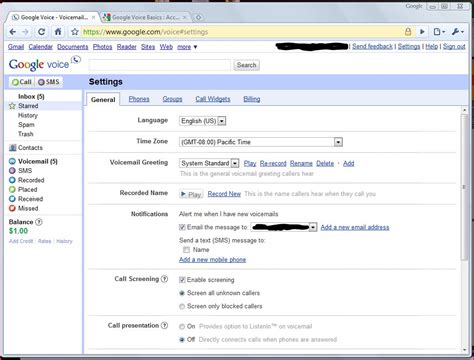Open Trash in the sidebar
Screen dimensions: 474x360
click(26, 134)
